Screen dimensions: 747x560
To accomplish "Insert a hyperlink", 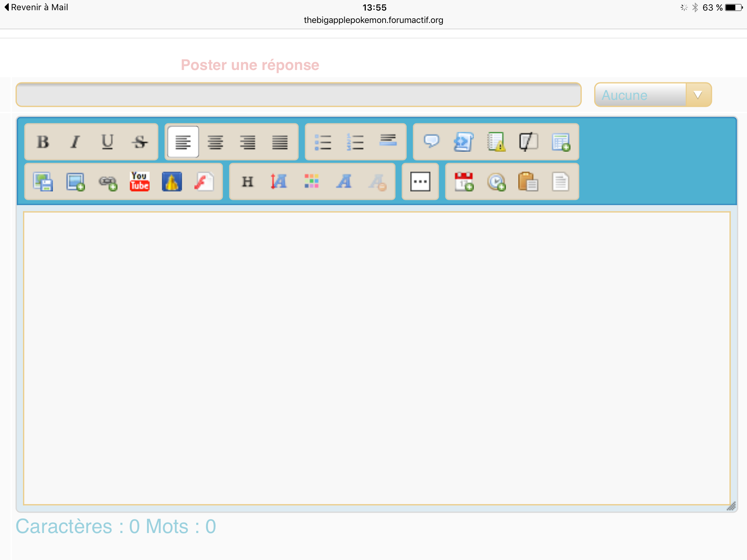I will (x=108, y=182).
